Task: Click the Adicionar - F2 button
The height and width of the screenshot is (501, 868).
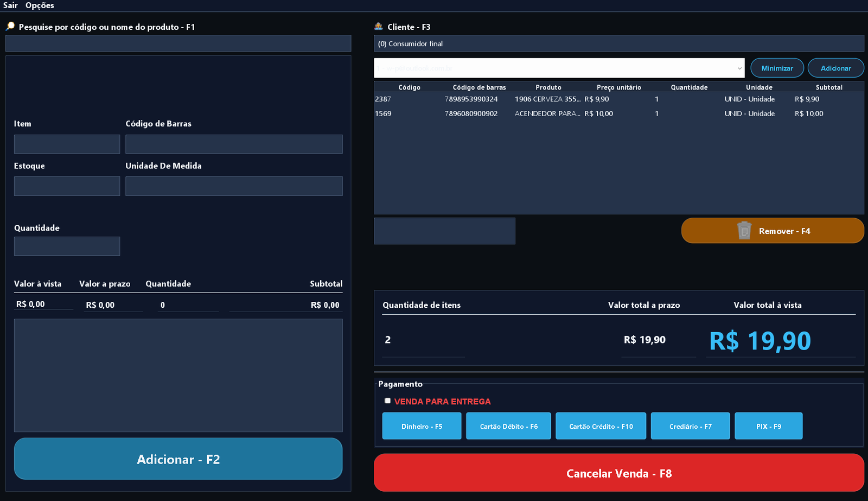Action: click(x=178, y=459)
